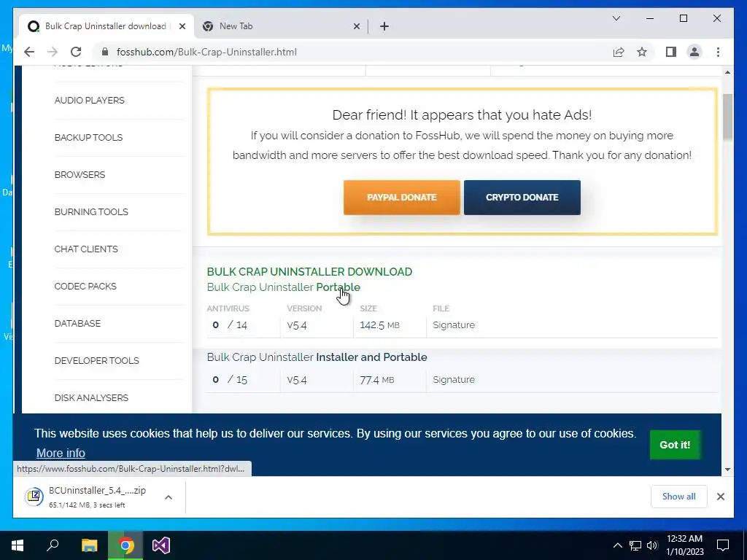Click the CRYPTO DONATE button
Viewport: 747px width, 560px height.
pyautogui.click(x=522, y=197)
